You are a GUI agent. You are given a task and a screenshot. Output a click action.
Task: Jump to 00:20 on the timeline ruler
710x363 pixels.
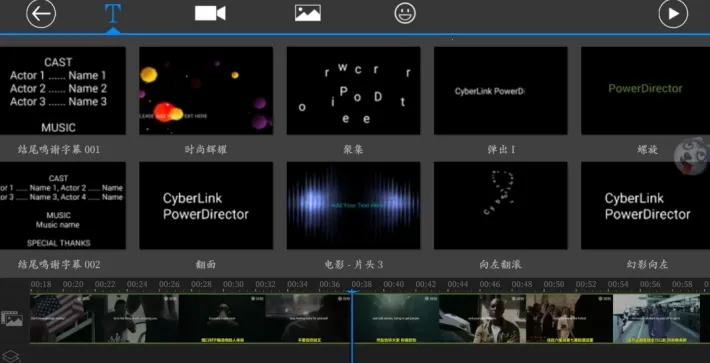(x=73, y=284)
